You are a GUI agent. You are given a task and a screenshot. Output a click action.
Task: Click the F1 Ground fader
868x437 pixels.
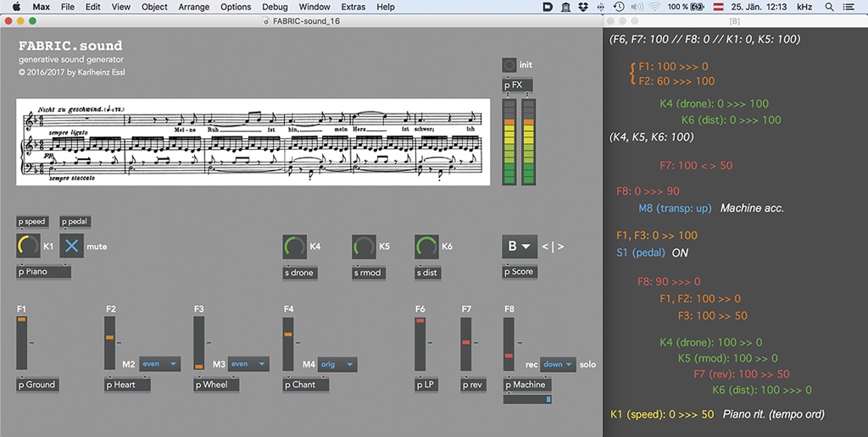tap(21, 343)
